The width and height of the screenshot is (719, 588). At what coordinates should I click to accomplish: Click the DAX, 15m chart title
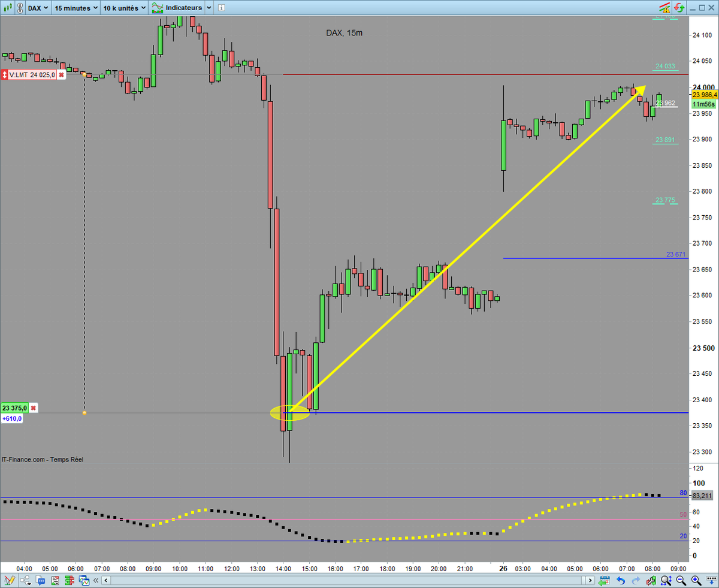coord(344,33)
